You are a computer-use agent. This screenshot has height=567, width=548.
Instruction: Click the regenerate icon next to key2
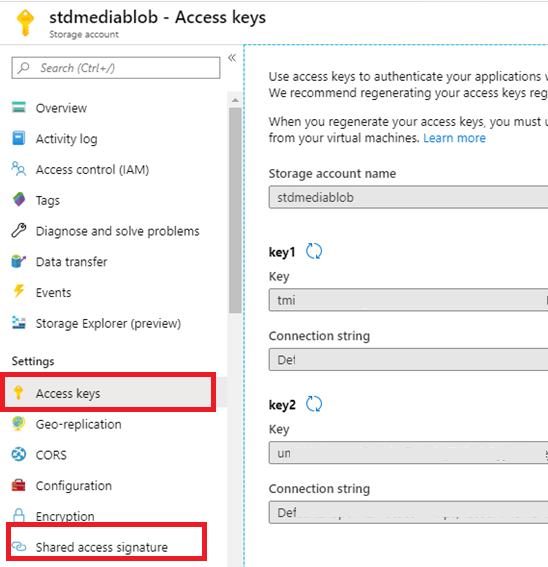314,404
